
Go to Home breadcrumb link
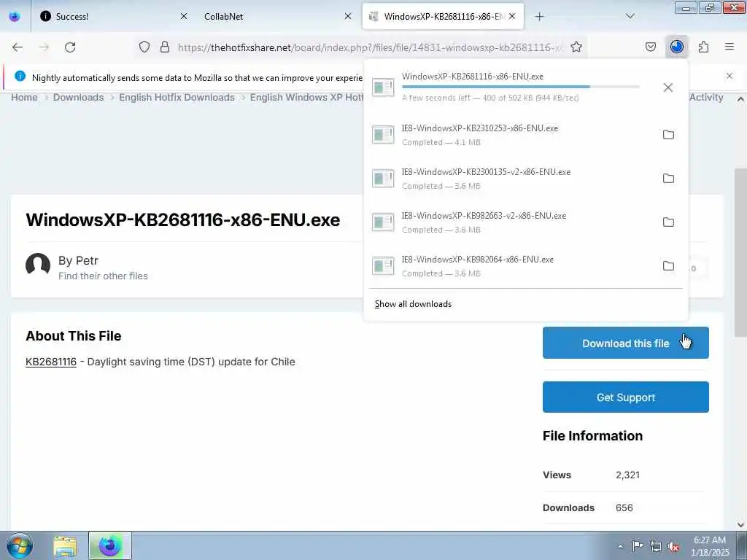(x=24, y=97)
